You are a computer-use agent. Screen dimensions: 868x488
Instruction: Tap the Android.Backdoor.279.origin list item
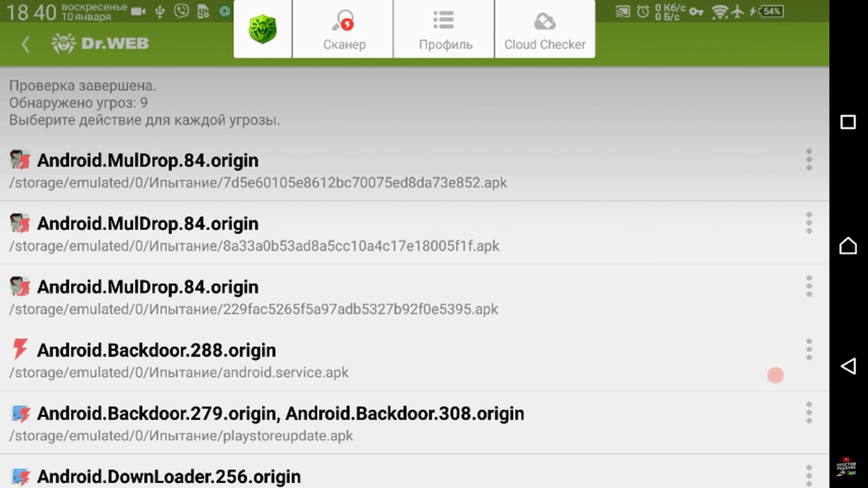[339, 424]
